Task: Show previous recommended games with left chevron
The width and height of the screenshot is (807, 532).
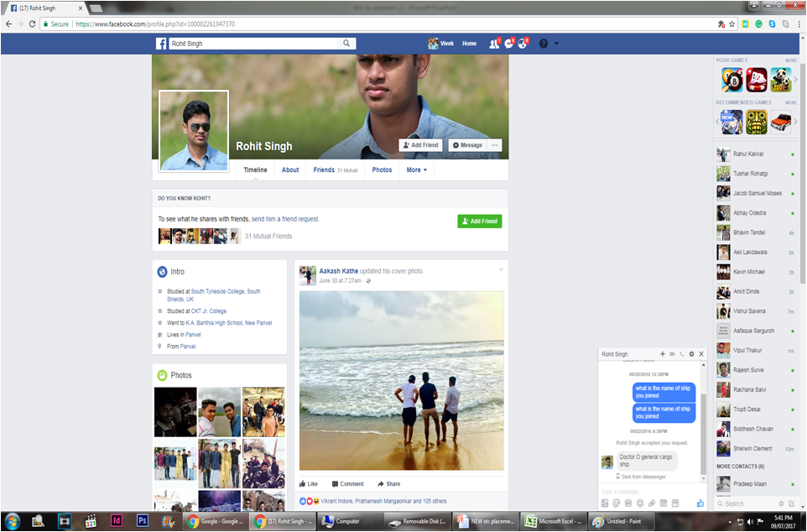Action: point(717,122)
